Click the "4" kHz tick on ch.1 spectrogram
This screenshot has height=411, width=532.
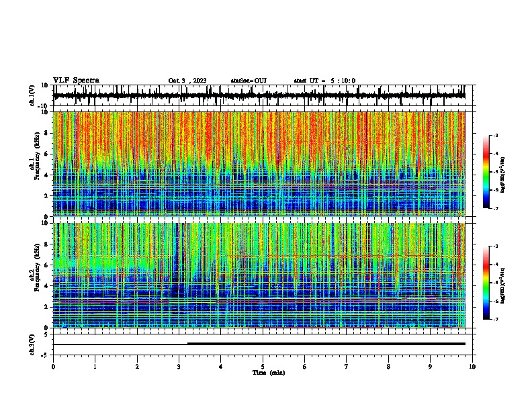click(x=46, y=175)
